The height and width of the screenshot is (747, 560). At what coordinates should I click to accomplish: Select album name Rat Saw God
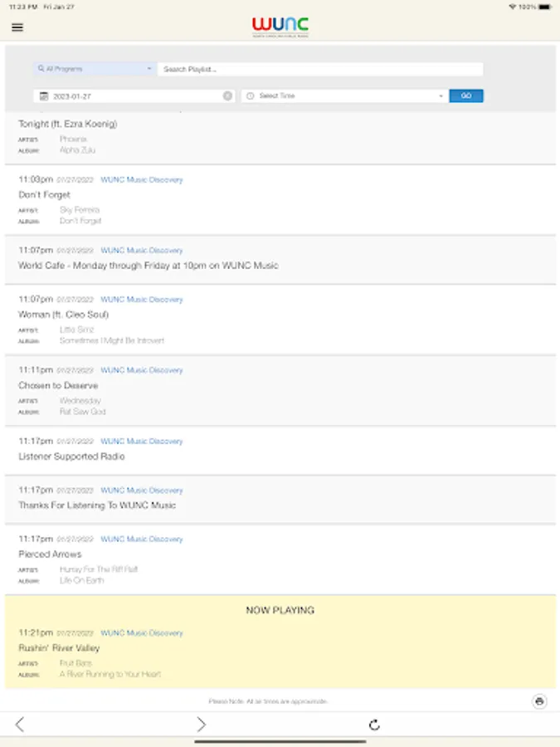pos(83,412)
